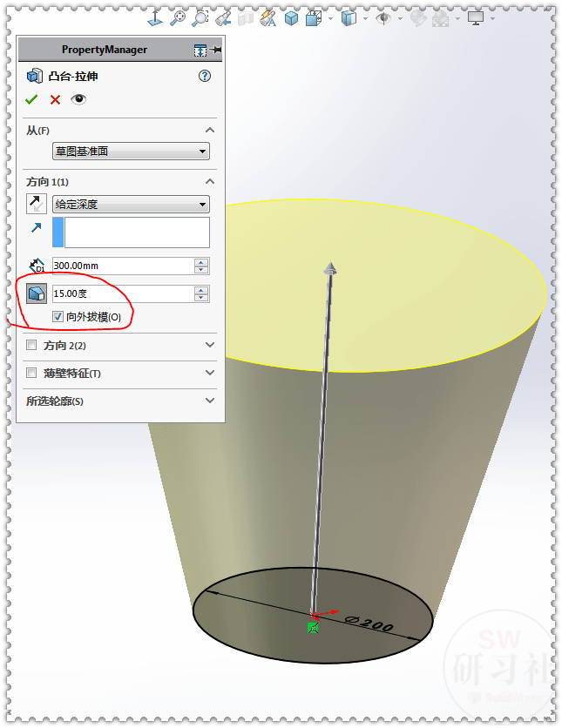
Task: Click depth D1 icon
Action: point(37,266)
